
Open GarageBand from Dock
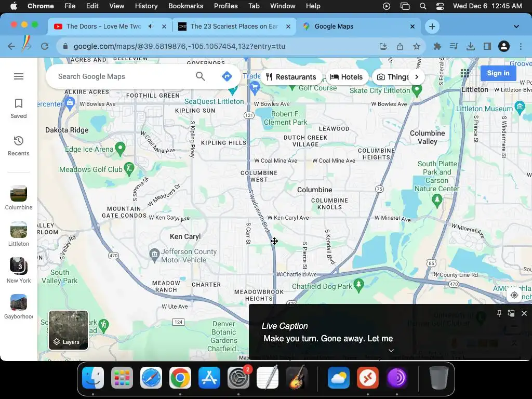297,378
